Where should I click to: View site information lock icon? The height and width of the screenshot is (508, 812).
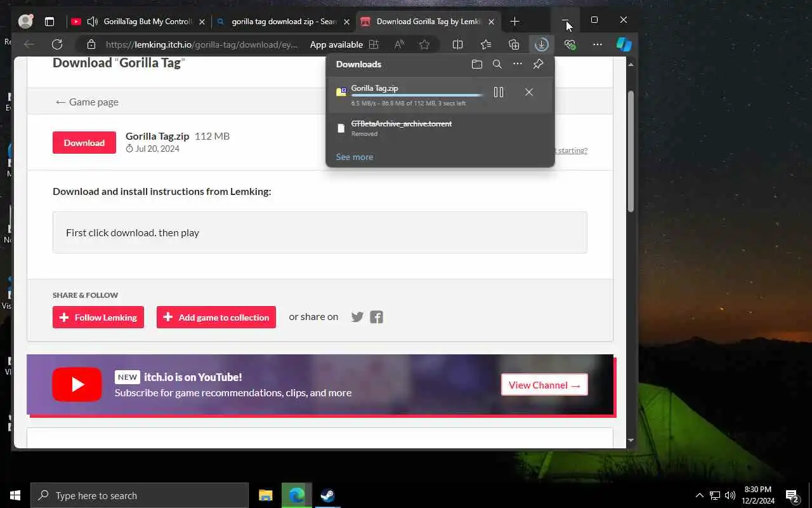[x=91, y=44]
